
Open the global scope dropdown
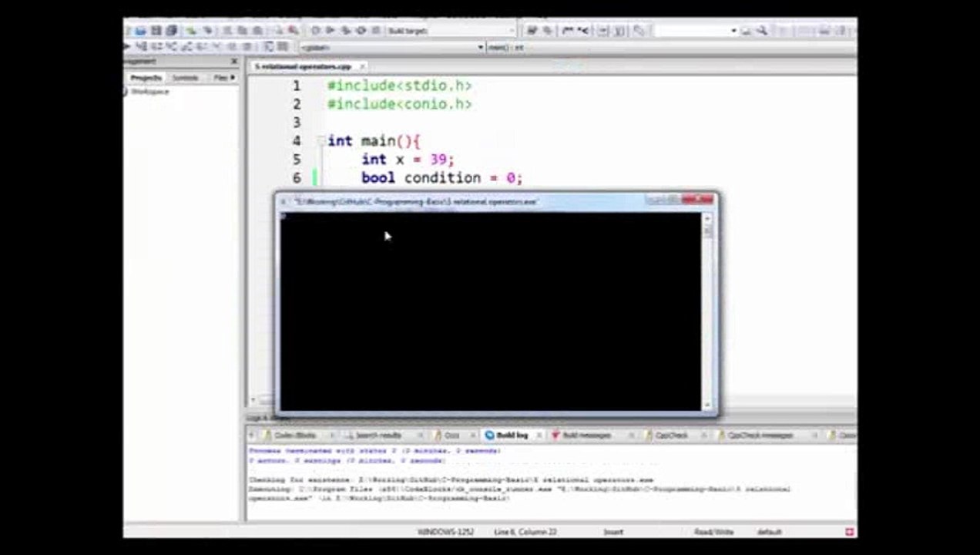pyautogui.click(x=392, y=48)
